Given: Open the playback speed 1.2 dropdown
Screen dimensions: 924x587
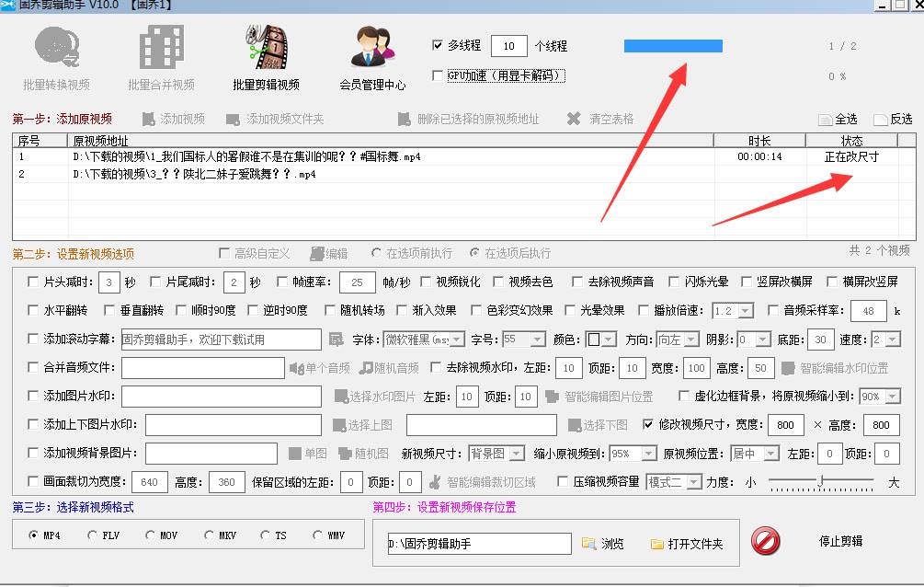Looking at the screenshot, I should coord(746,311).
